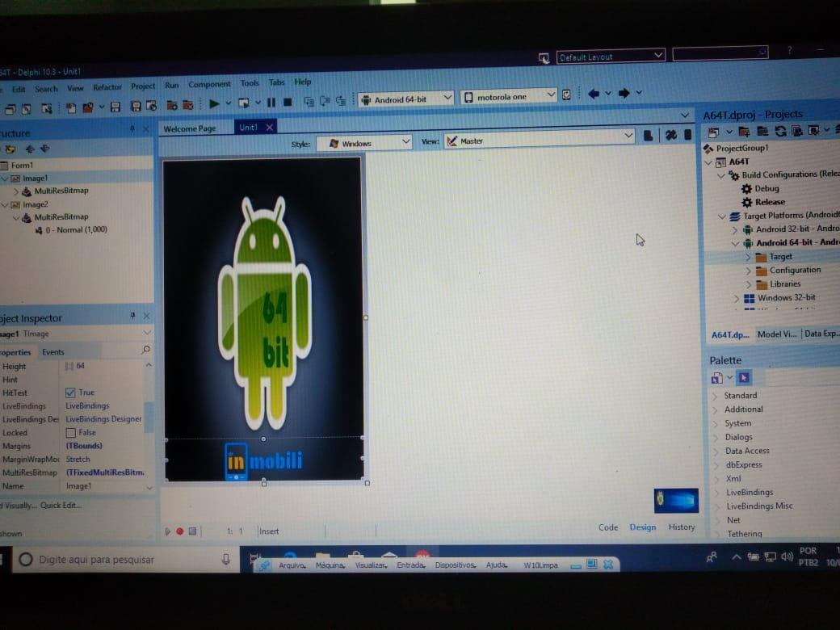Click the search magnifier in Object Inspector

click(x=145, y=350)
